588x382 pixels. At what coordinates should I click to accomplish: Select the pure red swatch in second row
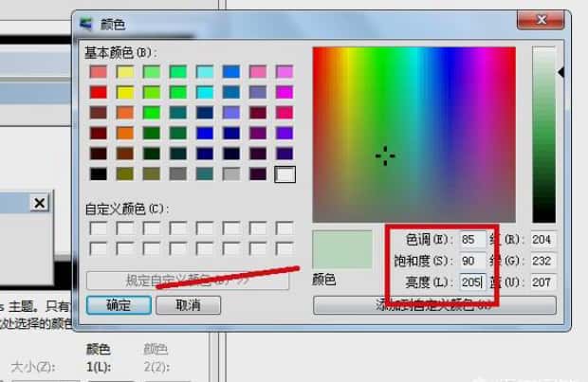tap(99, 92)
